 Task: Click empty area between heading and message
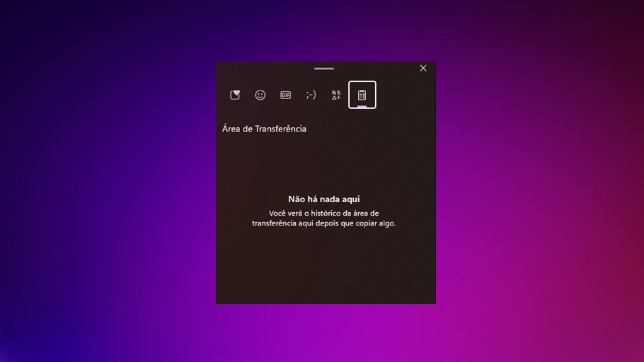pos(324,163)
